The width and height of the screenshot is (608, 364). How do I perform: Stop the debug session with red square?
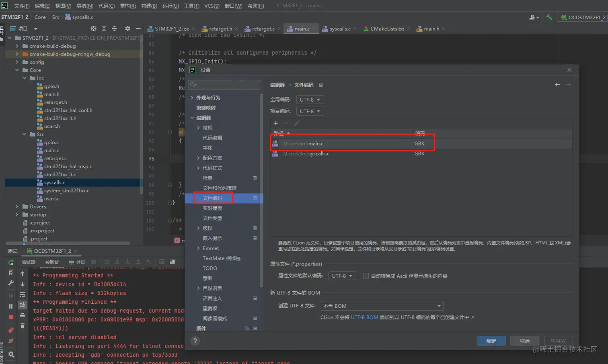(11, 317)
